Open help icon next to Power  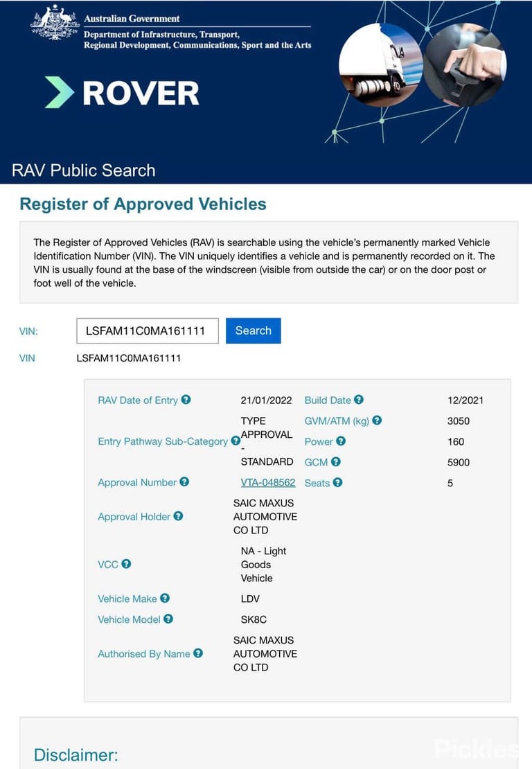[342, 441]
